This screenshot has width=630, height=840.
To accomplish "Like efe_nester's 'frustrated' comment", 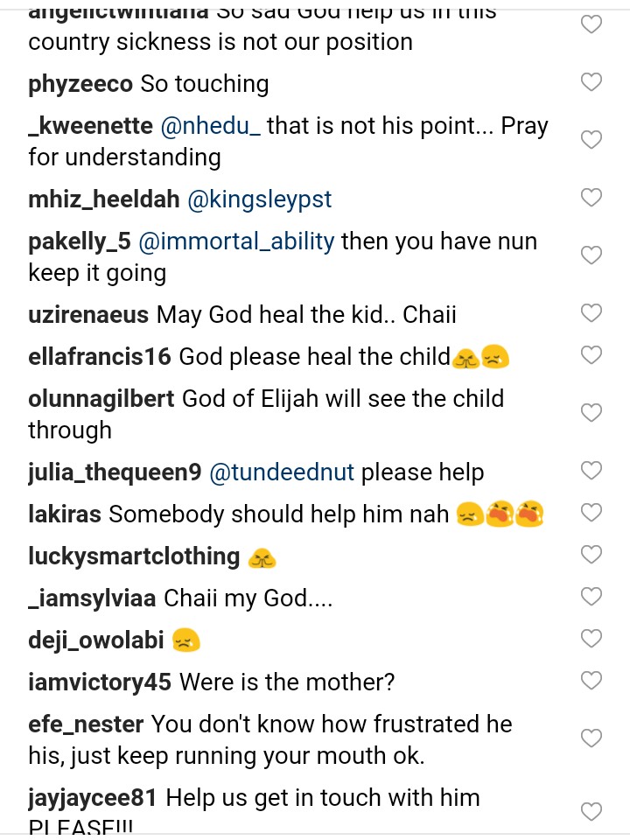I will click(x=591, y=738).
